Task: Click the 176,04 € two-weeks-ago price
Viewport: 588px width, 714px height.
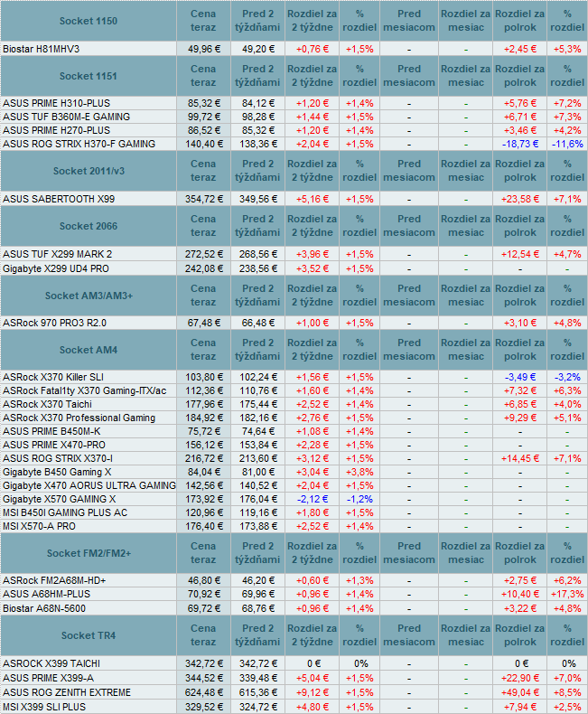Action: coord(258,499)
